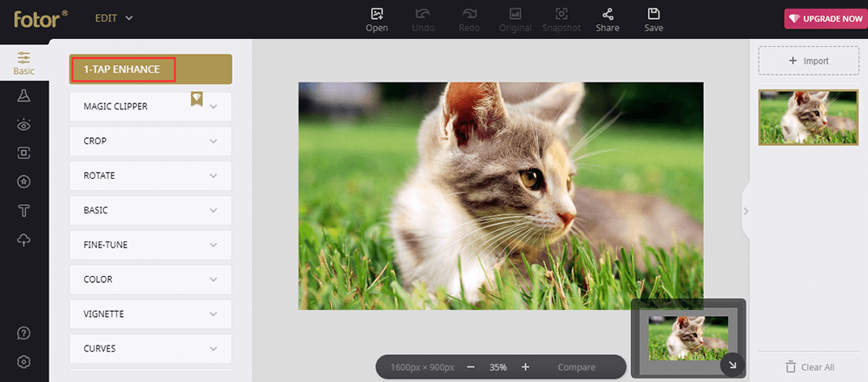Zoom in with the plus button
The width and height of the screenshot is (868, 382).
pos(525,367)
